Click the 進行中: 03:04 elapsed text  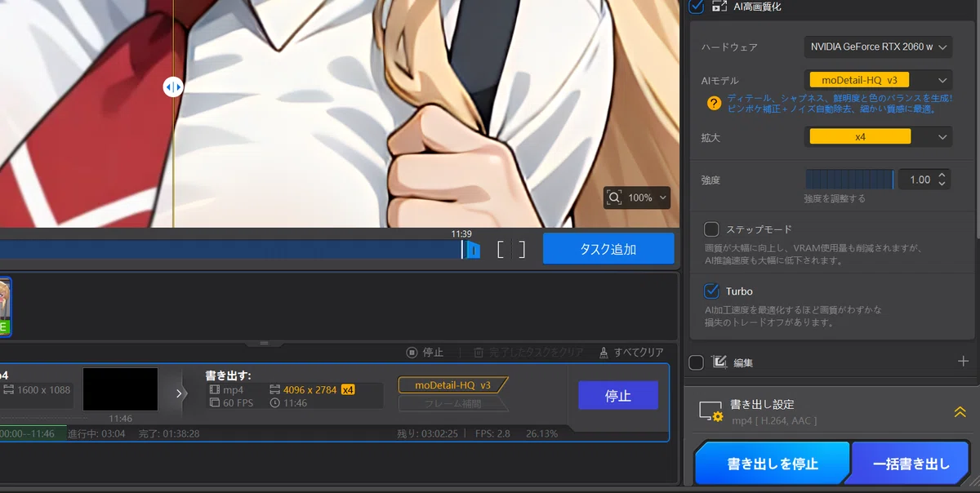tap(96, 433)
